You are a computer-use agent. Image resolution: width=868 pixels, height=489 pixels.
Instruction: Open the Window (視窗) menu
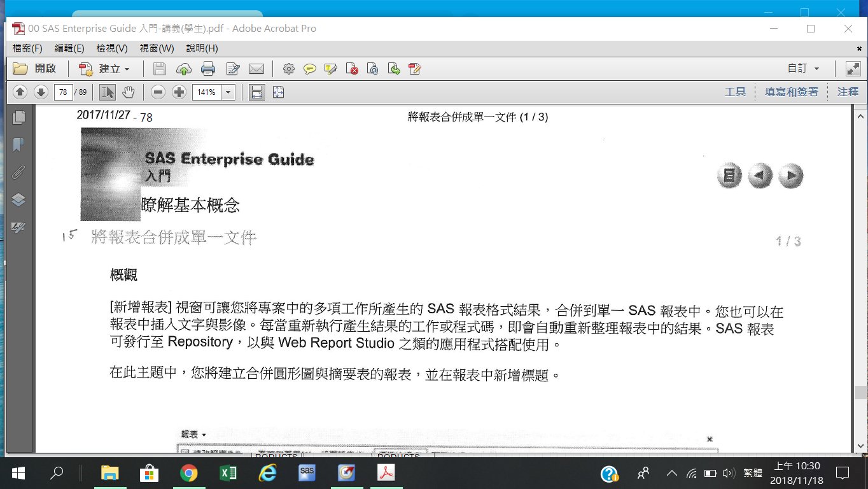(x=157, y=48)
